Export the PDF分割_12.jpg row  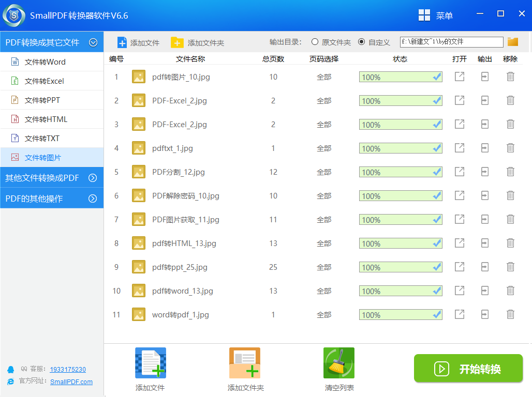(485, 172)
